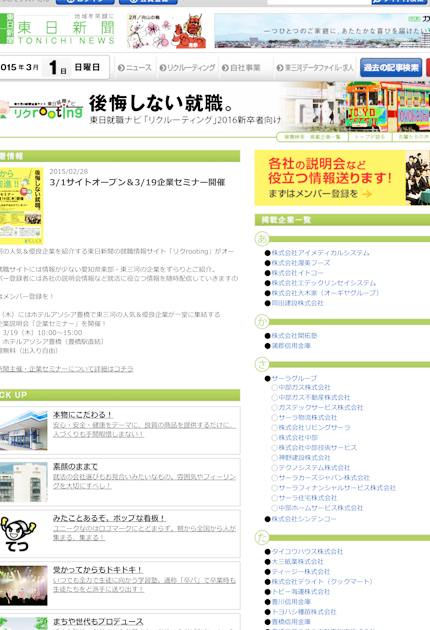This screenshot has height=630, width=430.
Task: Click the リクrooting logo in the banner
Action: coord(41,109)
